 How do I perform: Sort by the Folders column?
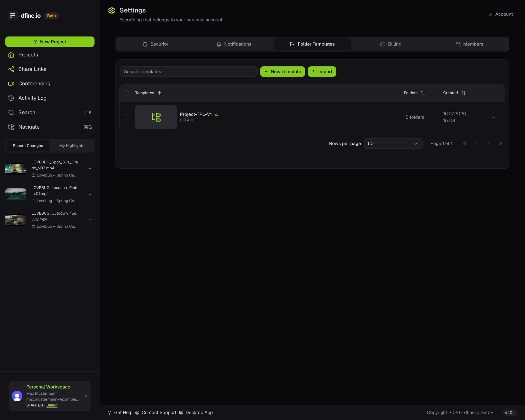click(x=415, y=93)
